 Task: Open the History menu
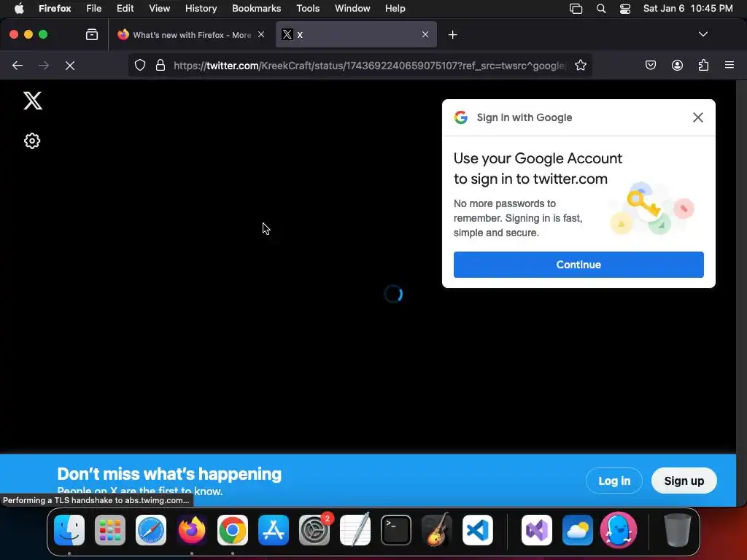[201, 9]
